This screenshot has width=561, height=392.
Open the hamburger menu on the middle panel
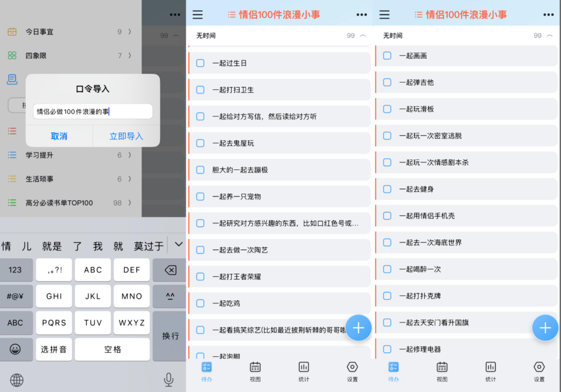(x=198, y=14)
